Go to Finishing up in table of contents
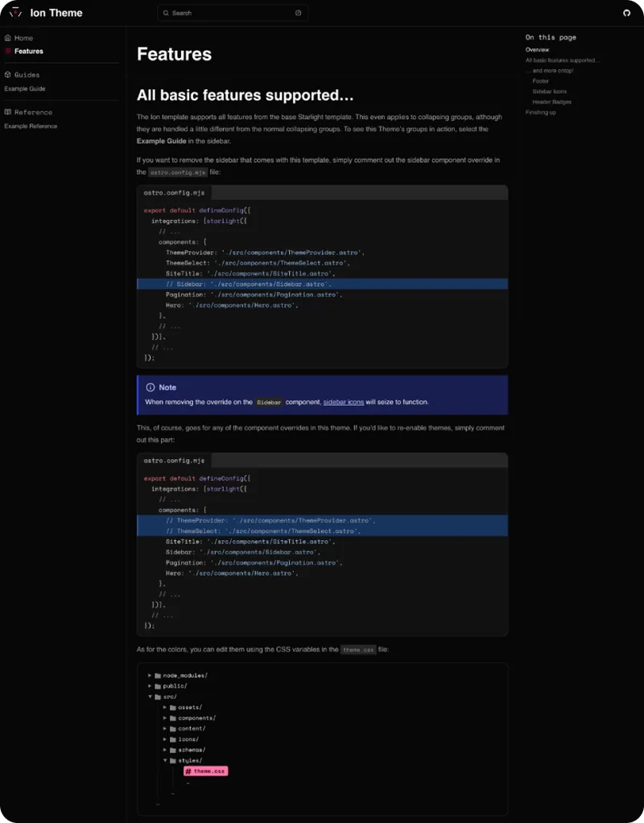Image resolution: width=644 pixels, height=823 pixels. pos(541,112)
